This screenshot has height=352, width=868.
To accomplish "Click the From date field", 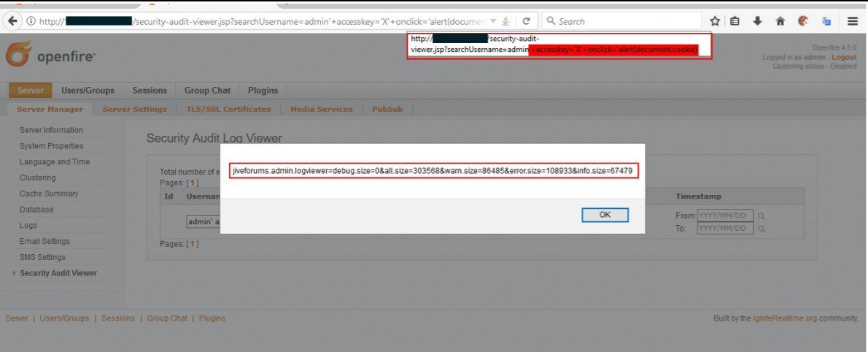I will click(x=725, y=215).
